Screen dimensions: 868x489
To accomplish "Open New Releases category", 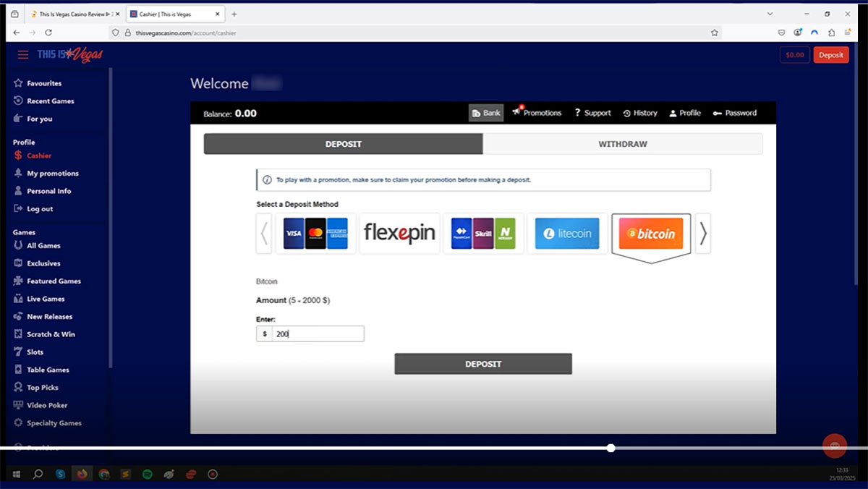I will click(49, 317).
